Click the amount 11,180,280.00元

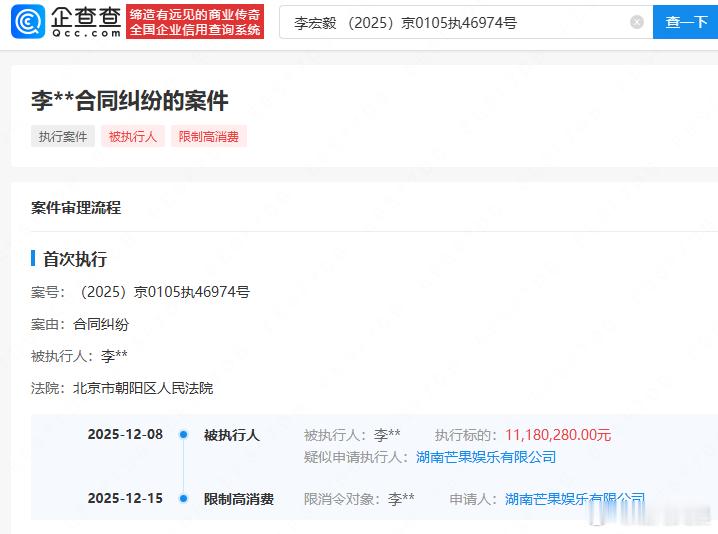point(558,435)
